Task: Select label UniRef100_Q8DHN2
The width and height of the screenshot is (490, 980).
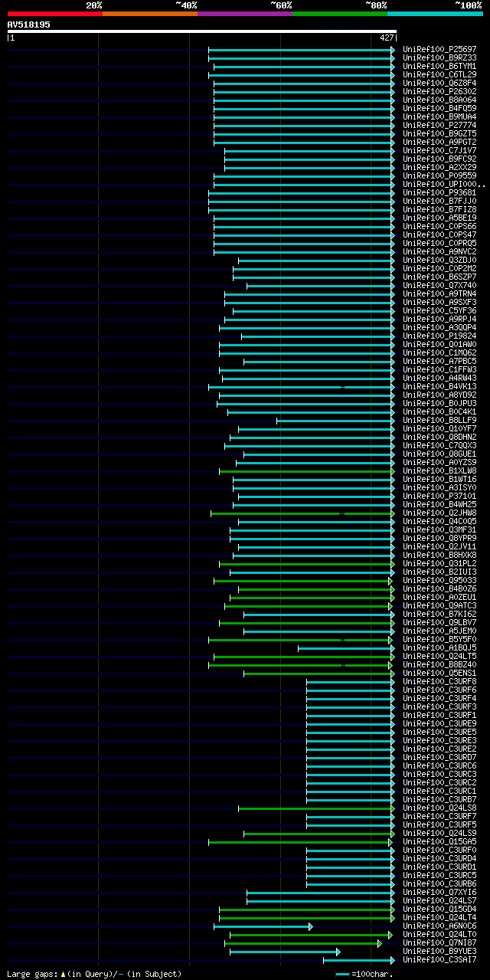Action: (439, 437)
